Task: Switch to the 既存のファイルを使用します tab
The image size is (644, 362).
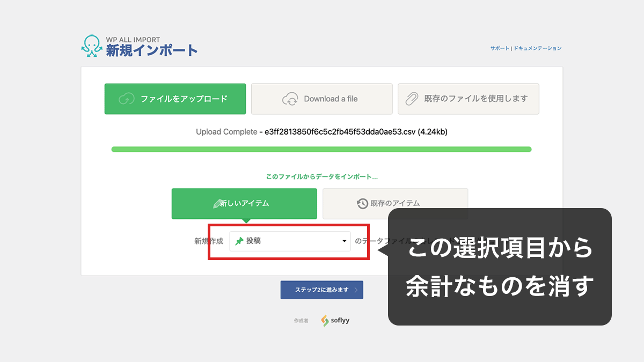Action: 468,99
